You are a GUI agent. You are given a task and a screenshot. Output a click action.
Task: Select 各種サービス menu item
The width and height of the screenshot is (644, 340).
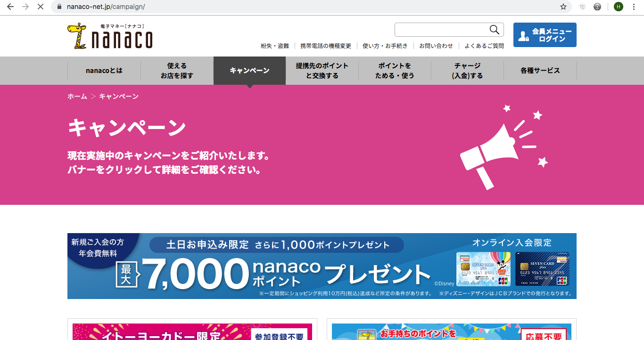[x=540, y=71]
